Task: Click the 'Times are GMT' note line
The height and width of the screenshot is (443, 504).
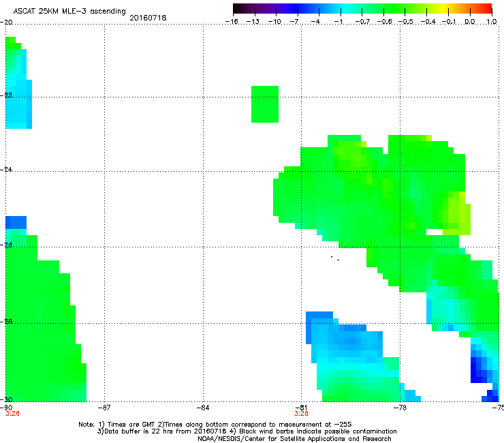Action: point(215,425)
